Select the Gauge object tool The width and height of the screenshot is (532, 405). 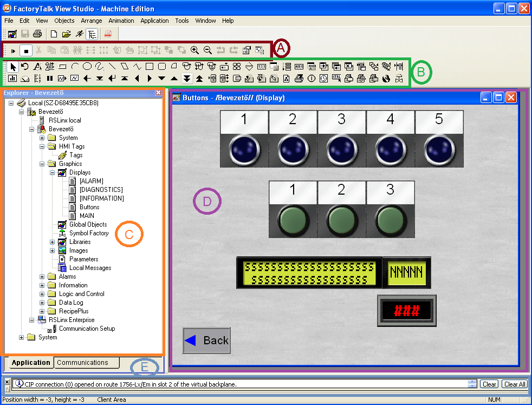point(25,79)
